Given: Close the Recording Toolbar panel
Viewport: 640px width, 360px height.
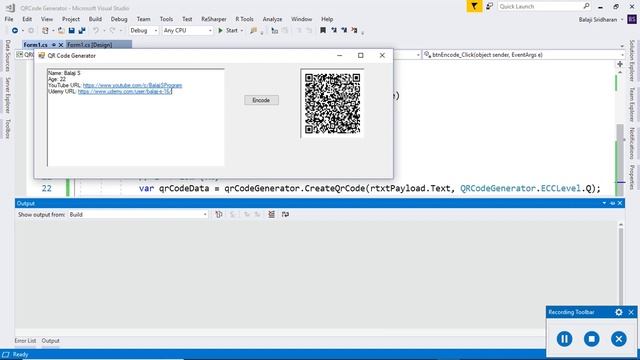Looking at the screenshot, I should tap(631, 312).
